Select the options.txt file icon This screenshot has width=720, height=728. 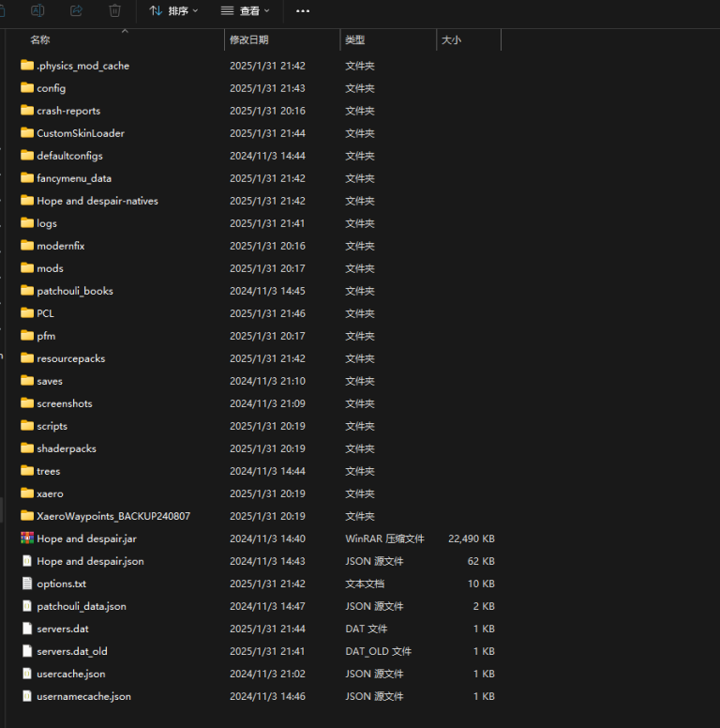click(x=27, y=584)
